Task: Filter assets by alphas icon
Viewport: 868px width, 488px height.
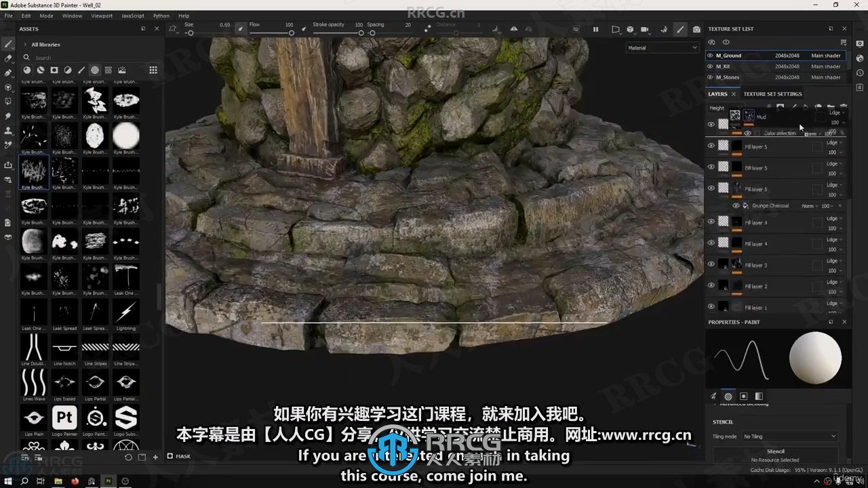Action: pos(95,70)
